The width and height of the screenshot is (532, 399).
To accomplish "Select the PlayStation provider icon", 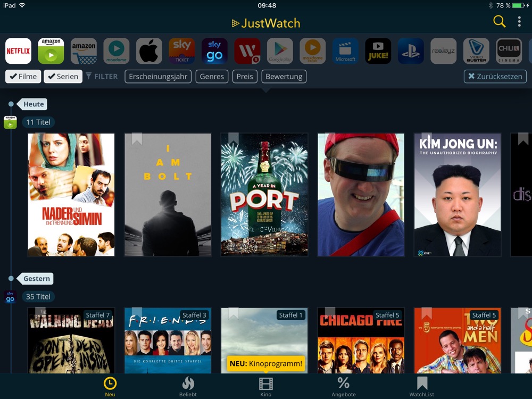I will [x=411, y=51].
